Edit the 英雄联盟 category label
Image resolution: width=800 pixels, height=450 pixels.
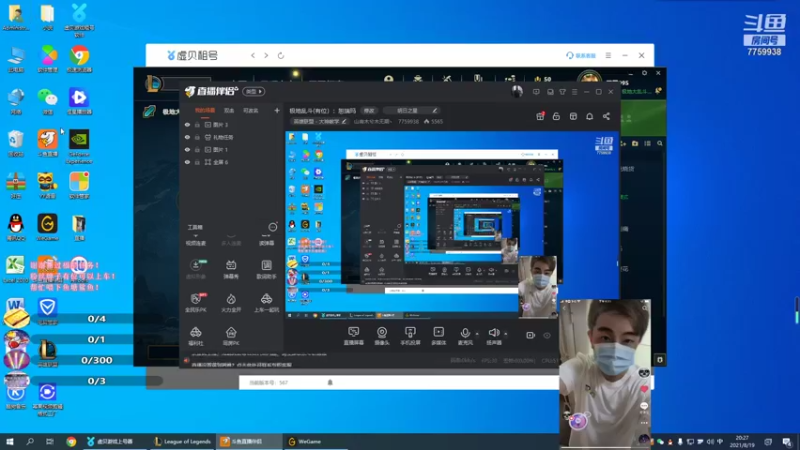(319, 121)
